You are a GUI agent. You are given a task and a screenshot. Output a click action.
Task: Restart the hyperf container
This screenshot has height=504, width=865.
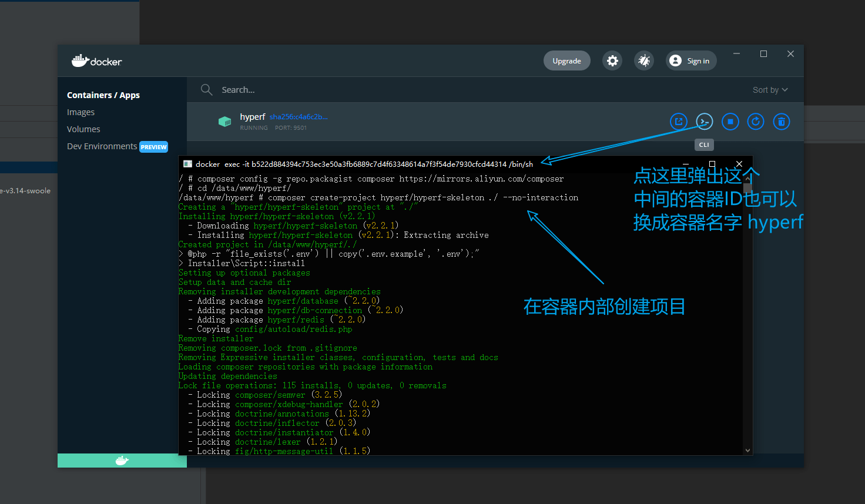point(756,122)
